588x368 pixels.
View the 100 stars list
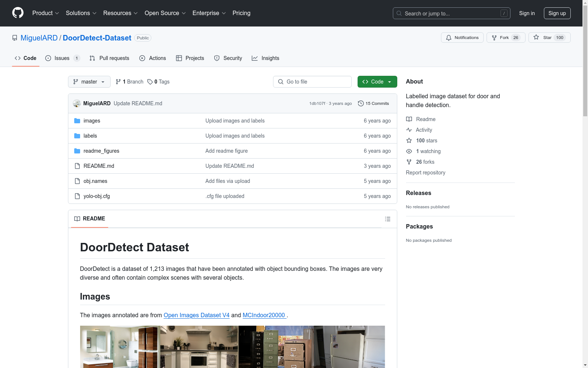[x=422, y=141]
